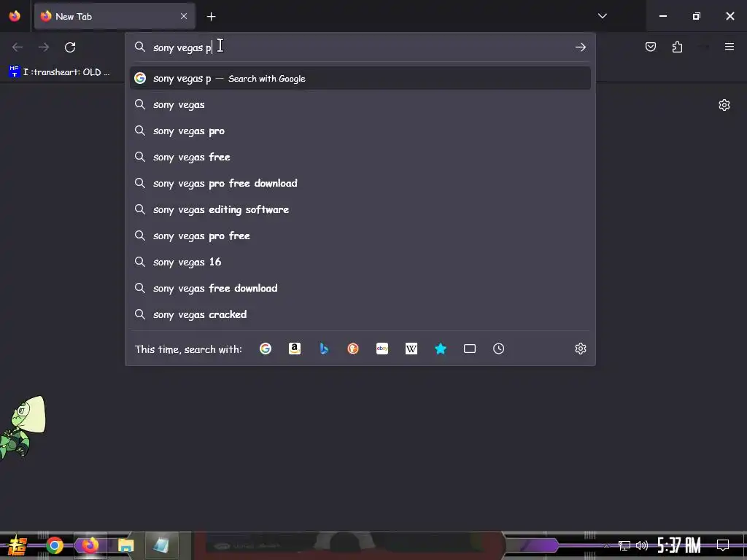Screen dimensions: 747x560
Task: Search with Google one-off icon
Action: [266, 349]
